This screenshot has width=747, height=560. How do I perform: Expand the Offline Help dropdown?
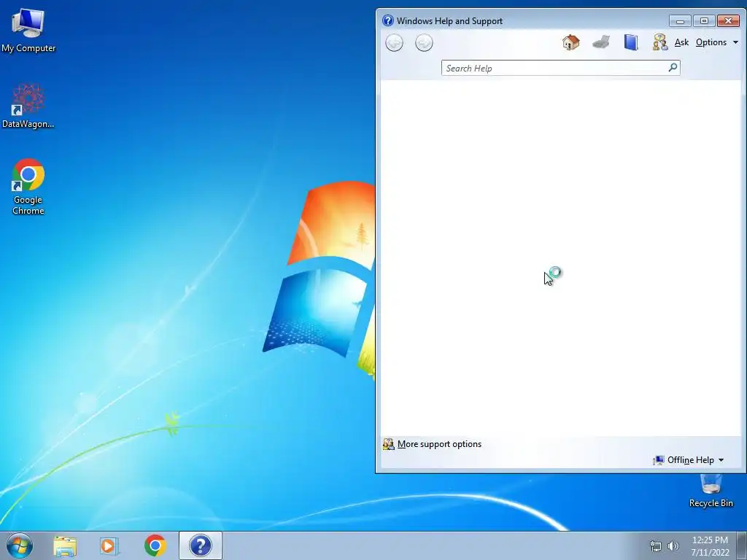689,460
